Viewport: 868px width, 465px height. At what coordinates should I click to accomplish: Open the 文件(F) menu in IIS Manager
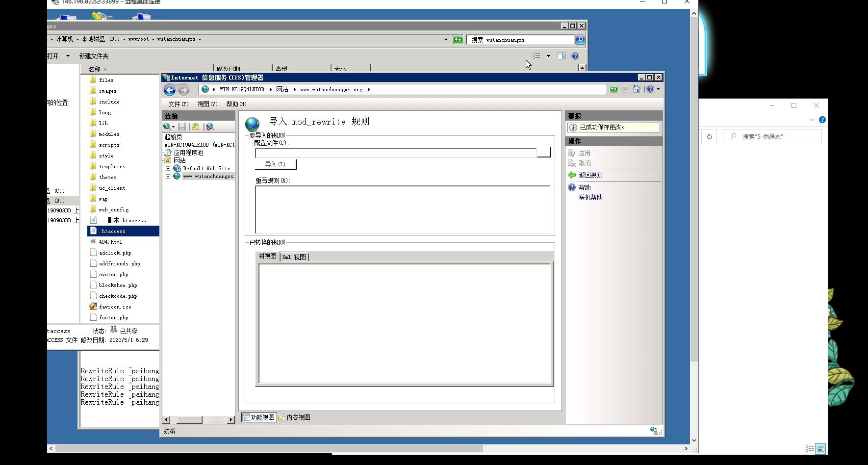click(179, 104)
